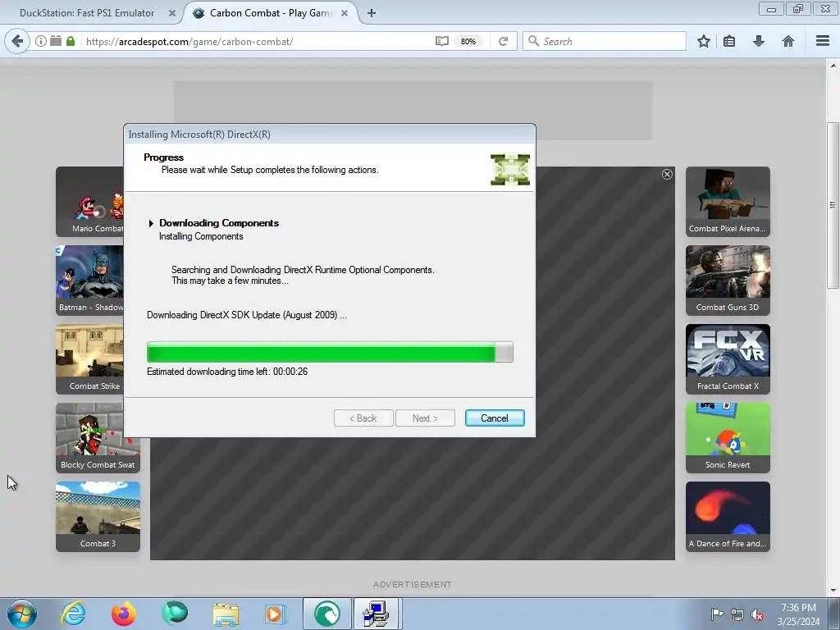Click the disabled Back button in installer
The height and width of the screenshot is (630, 840).
tap(363, 418)
